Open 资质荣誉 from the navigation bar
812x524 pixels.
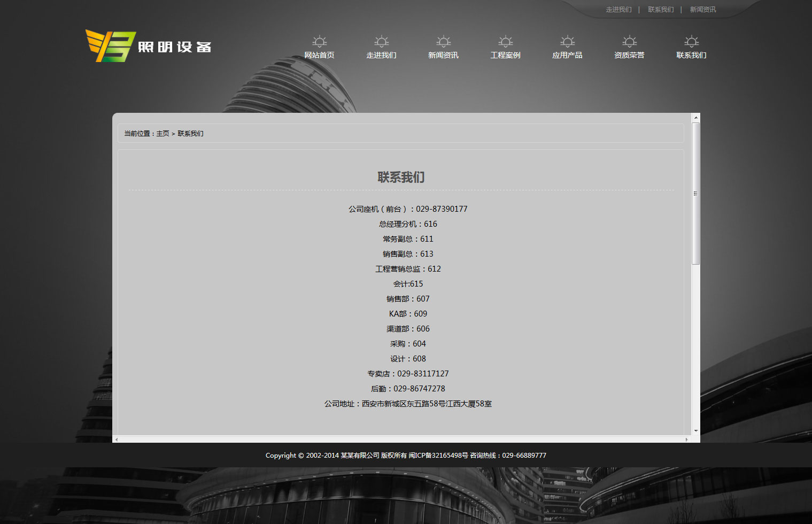[x=629, y=55]
